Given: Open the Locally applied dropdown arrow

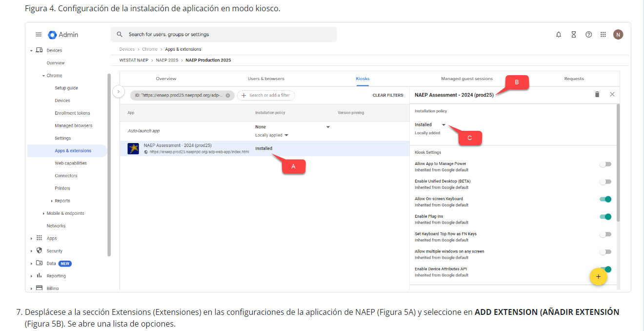Looking at the screenshot, I should coord(286,135).
